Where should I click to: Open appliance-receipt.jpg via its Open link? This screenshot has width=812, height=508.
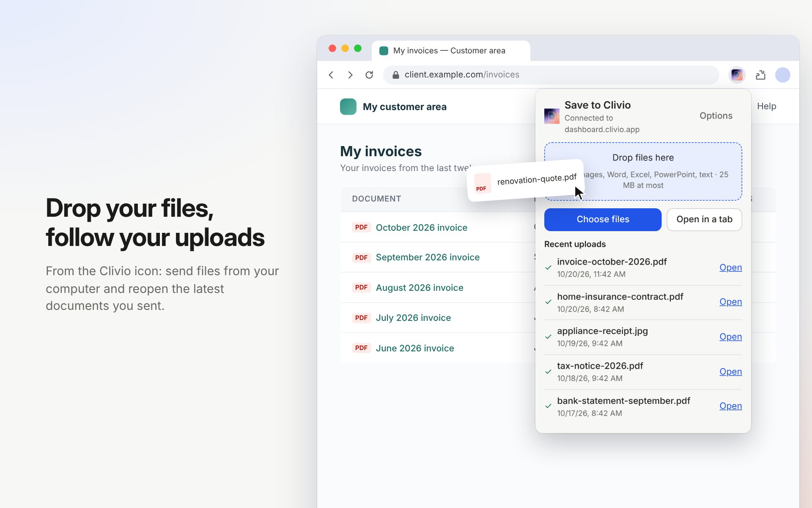coord(730,337)
